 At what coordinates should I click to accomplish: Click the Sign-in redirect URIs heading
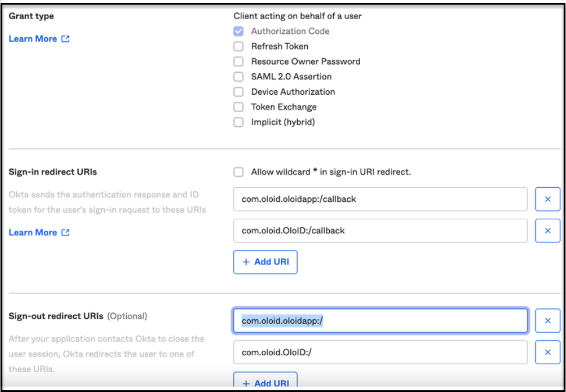pos(53,172)
